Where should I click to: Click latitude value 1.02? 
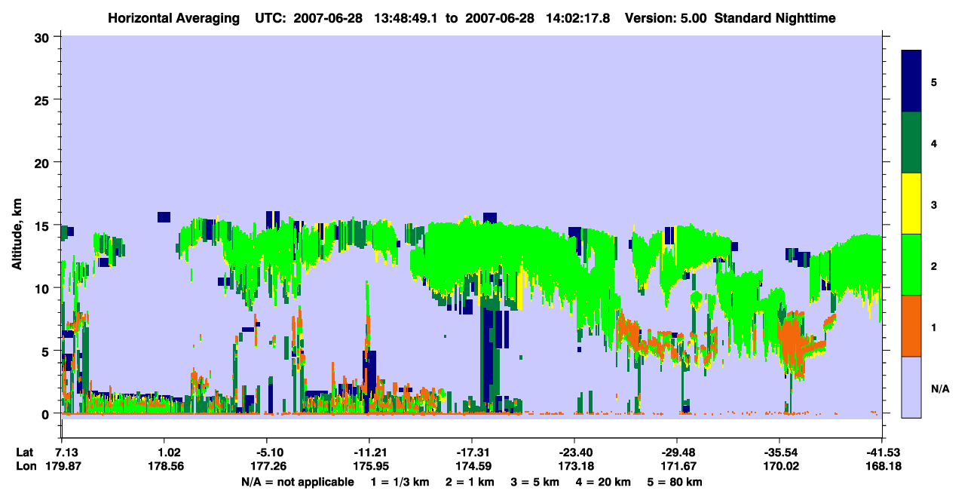click(x=164, y=452)
